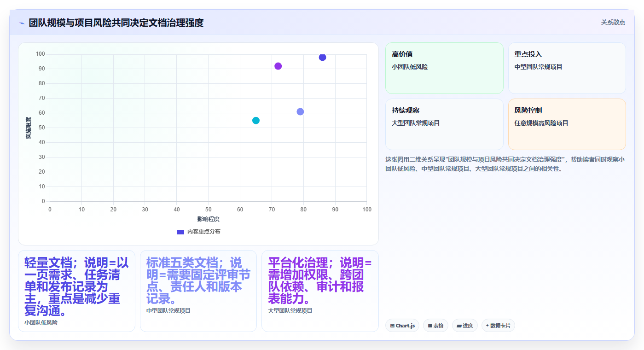Open the 高价值 quadrant card

tap(444, 68)
